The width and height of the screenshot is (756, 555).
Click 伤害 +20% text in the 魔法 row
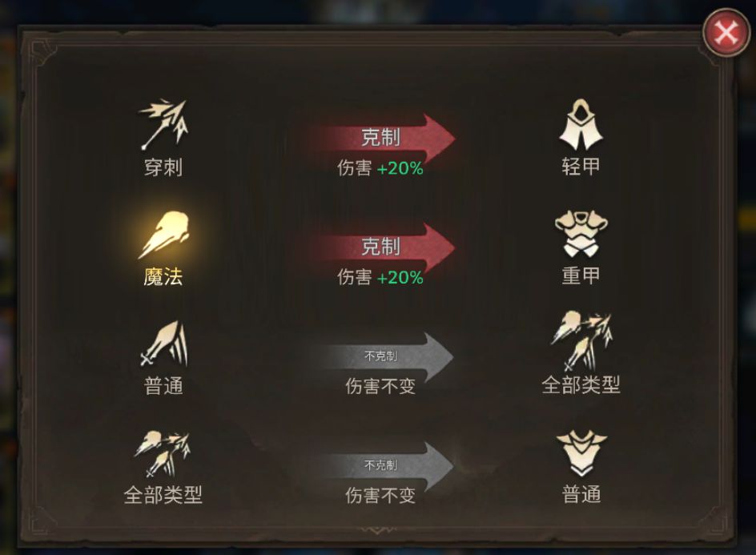[380, 277]
